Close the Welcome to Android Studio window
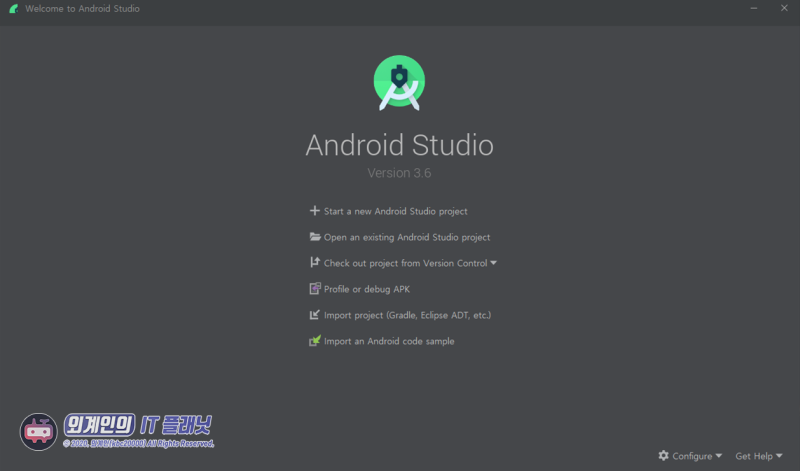 [784, 8]
